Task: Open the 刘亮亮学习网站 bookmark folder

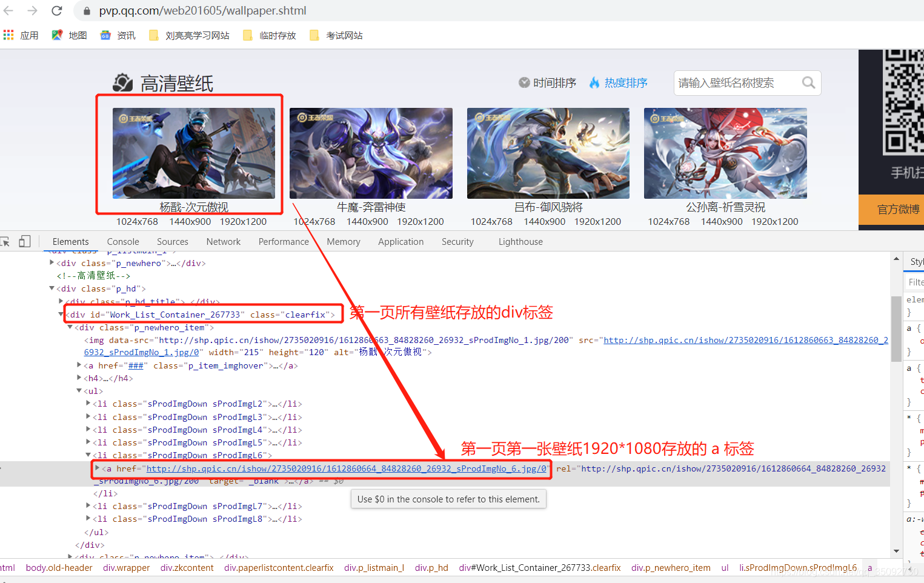Action: click(x=189, y=35)
